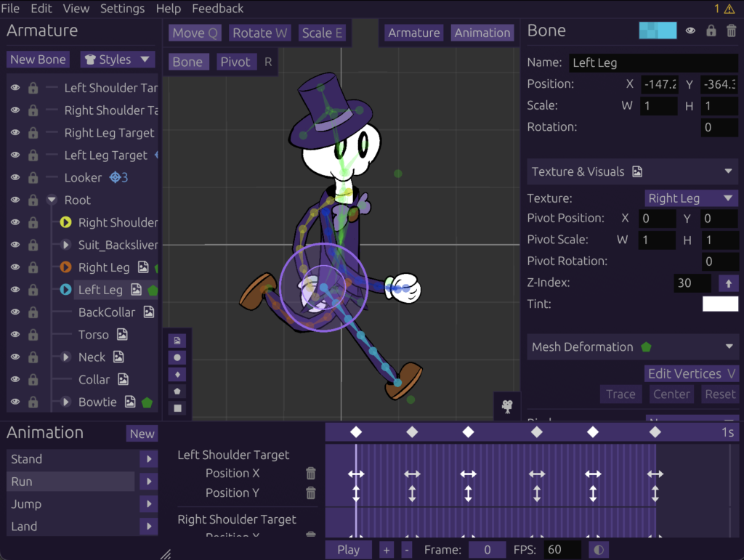Hide the Torso bone
Viewport: 744px width, 560px height.
pyautogui.click(x=15, y=334)
